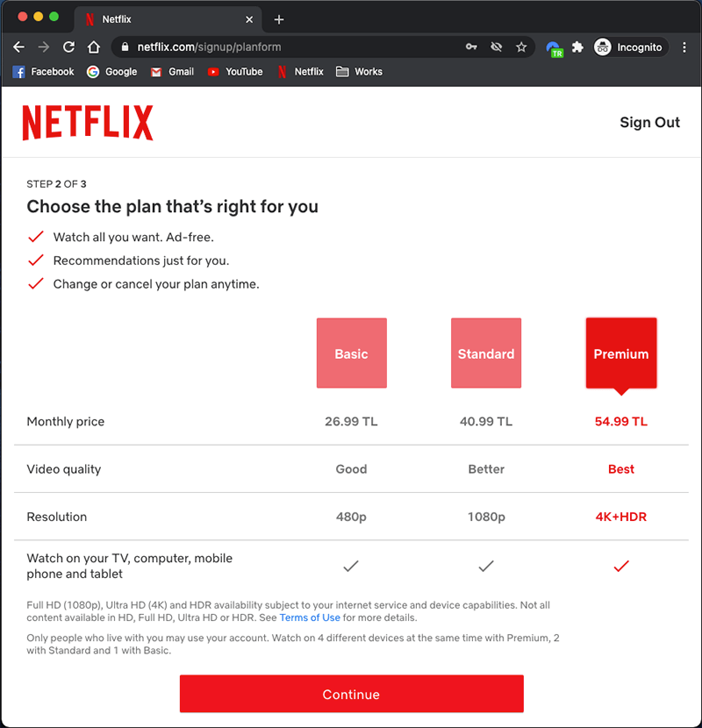The width and height of the screenshot is (702, 728).
Task: Open the Works bookmarks folder
Action: 359,71
